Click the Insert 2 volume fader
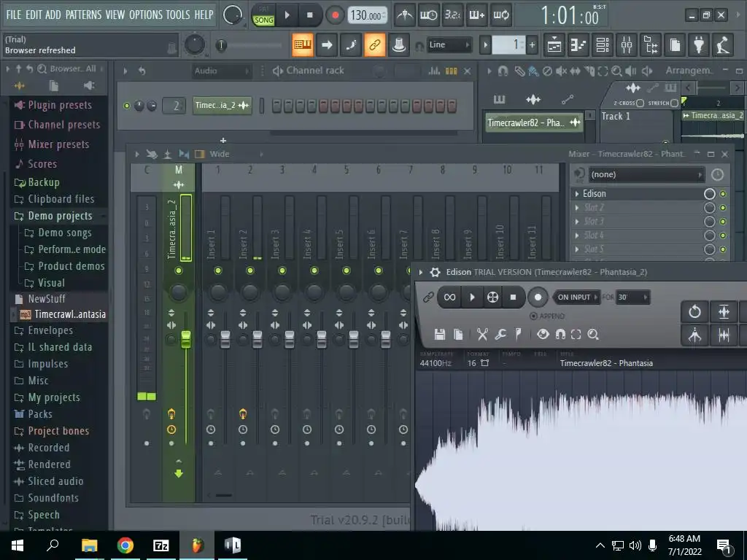The image size is (747, 560). [258, 339]
